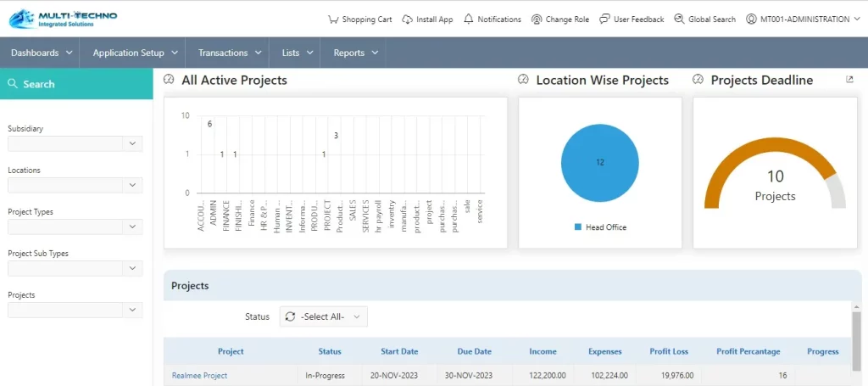Open Notifications bell icon
This screenshot has height=386, width=868.
[469, 20]
